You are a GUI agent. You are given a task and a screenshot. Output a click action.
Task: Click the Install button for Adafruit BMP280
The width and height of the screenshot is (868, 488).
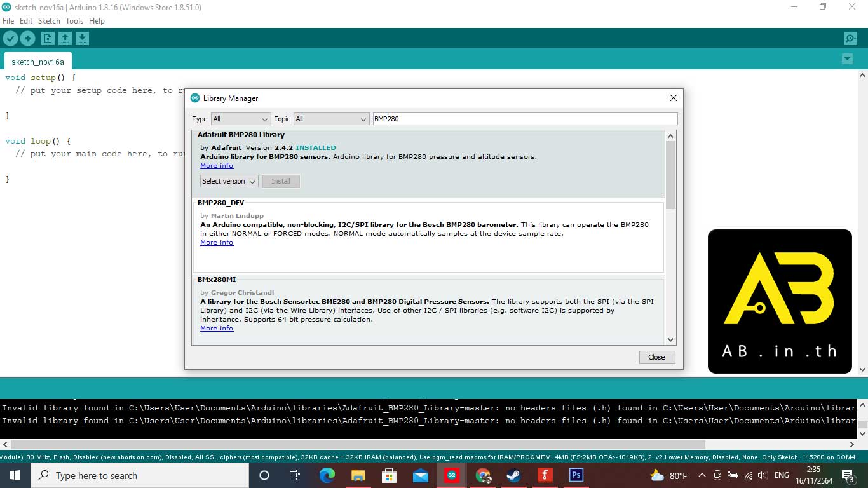pyautogui.click(x=281, y=181)
